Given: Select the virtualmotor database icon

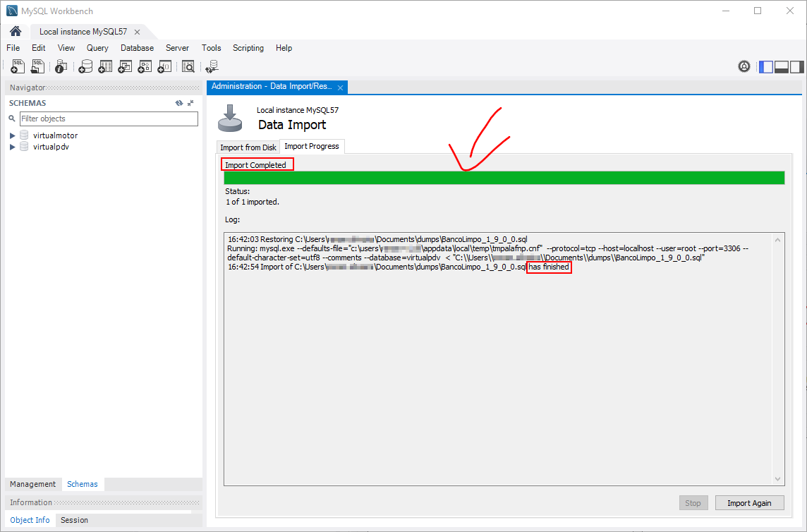Looking at the screenshot, I should click(x=24, y=135).
